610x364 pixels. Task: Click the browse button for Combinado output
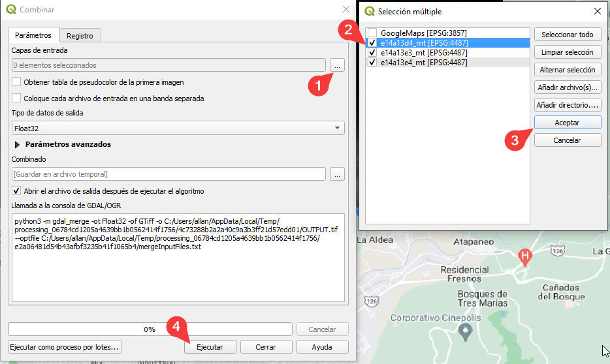click(x=336, y=174)
